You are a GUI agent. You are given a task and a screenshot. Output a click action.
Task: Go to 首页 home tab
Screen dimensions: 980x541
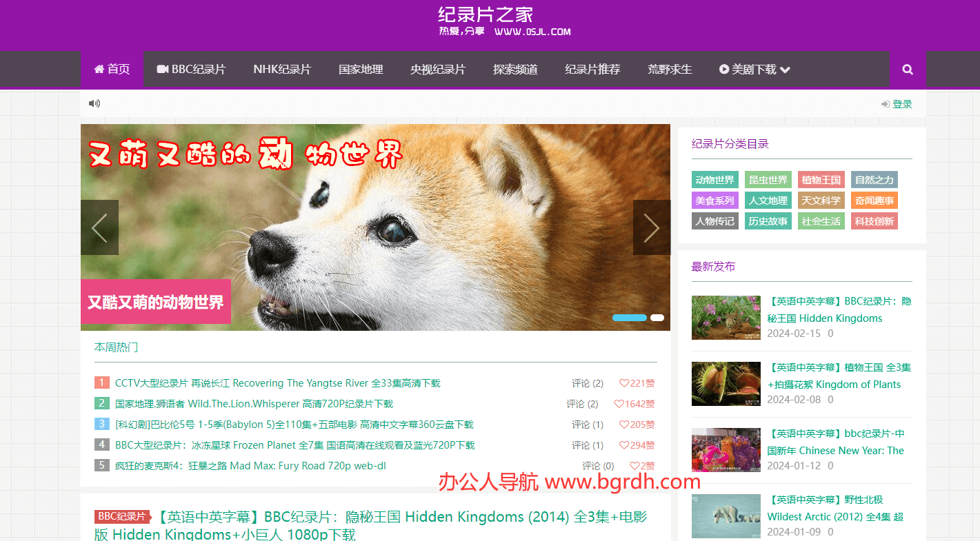(x=112, y=69)
